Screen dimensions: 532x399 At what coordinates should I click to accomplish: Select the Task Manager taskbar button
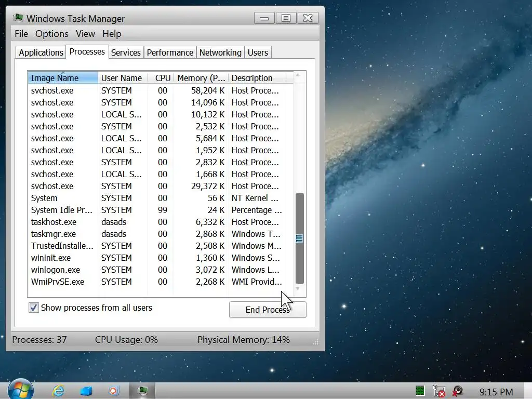click(x=142, y=391)
